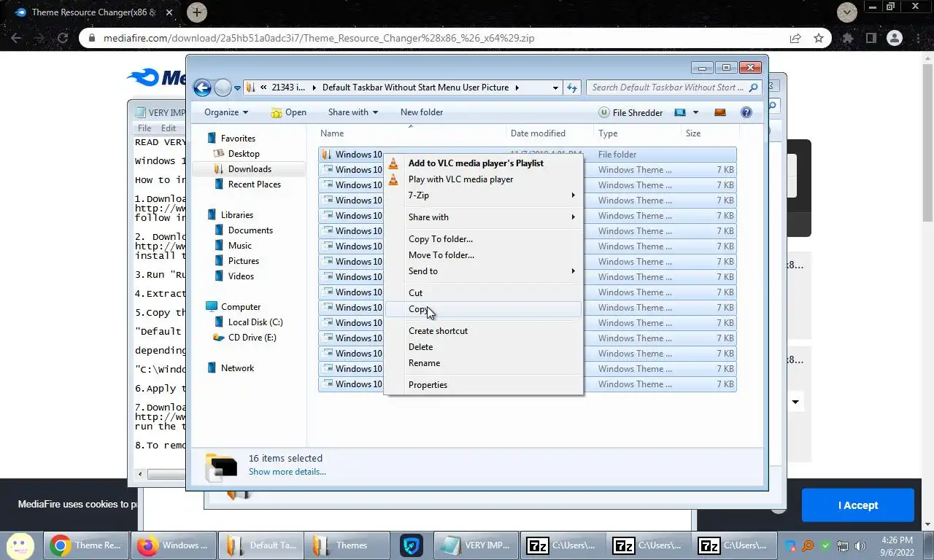The width and height of the screenshot is (934, 560).
Task: Click Show more details link
Action: tap(287, 472)
